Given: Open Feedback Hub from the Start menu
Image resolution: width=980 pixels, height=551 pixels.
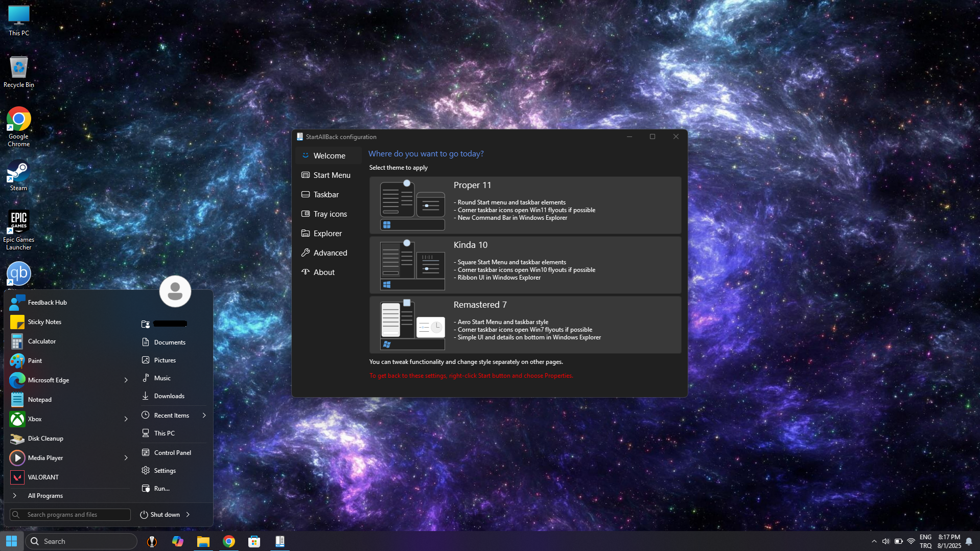Looking at the screenshot, I should click(x=69, y=303).
